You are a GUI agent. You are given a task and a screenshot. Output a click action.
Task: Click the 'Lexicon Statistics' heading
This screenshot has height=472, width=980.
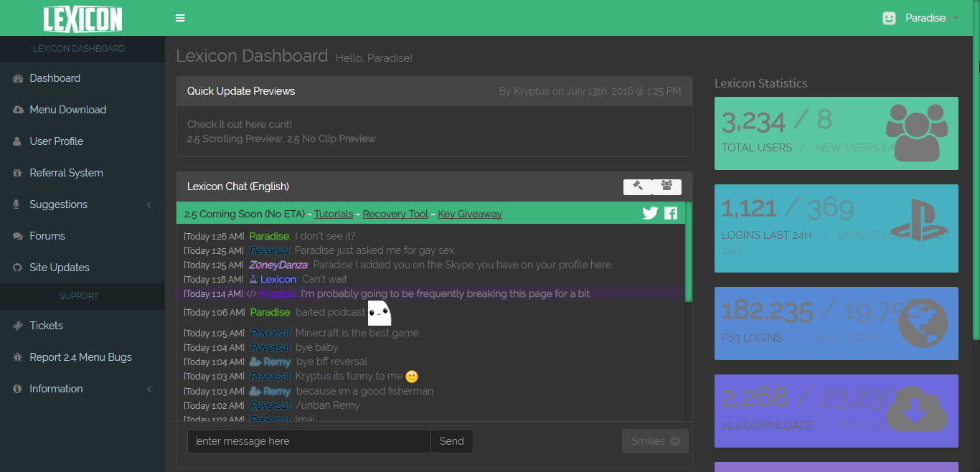(x=761, y=83)
